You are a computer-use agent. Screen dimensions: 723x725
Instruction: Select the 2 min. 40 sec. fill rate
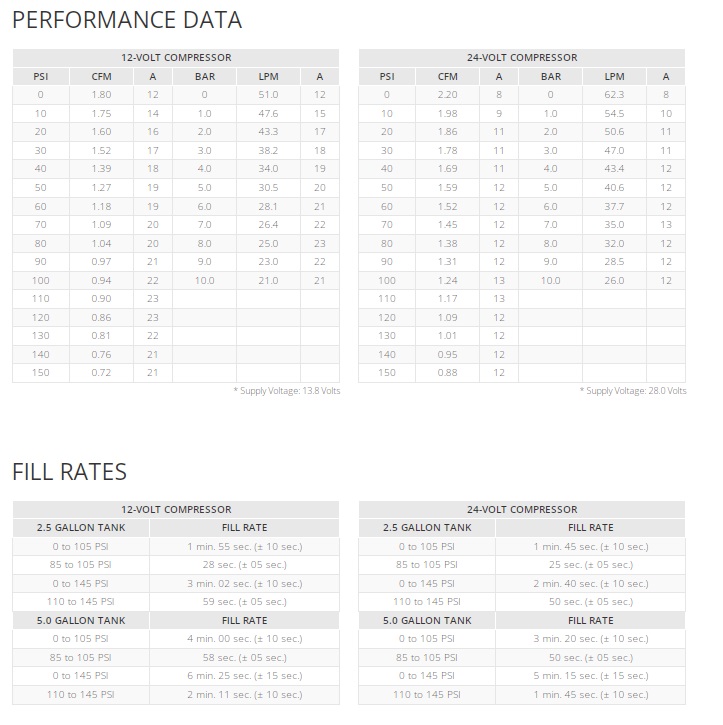click(590, 583)
